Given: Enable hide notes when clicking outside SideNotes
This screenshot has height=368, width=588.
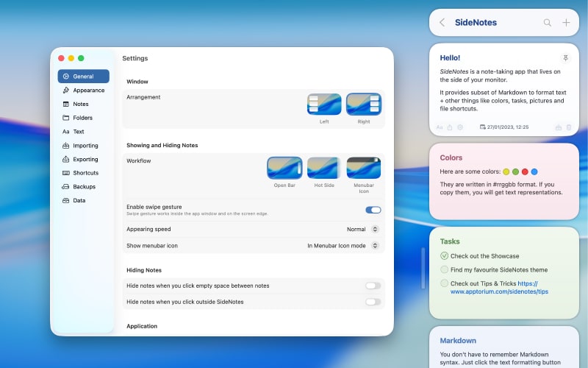Looking at the screenshot, I should (373, 302).
